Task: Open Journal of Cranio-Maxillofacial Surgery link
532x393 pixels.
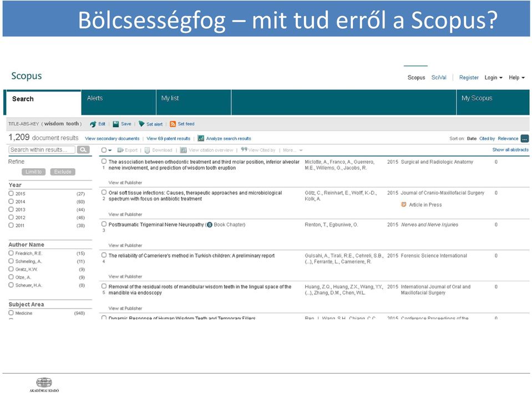Action: (x=443, y=193)
